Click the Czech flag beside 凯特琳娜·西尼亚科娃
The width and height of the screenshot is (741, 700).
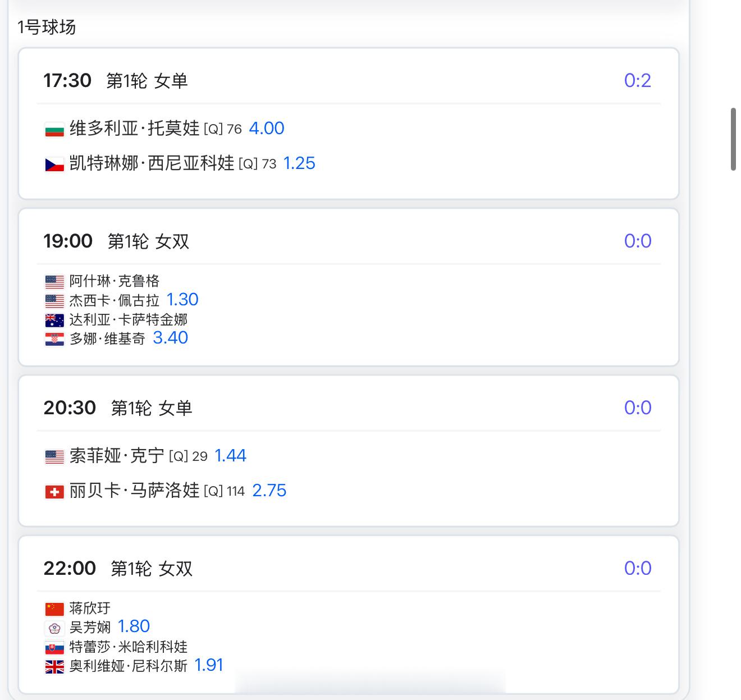pos(54,164)
